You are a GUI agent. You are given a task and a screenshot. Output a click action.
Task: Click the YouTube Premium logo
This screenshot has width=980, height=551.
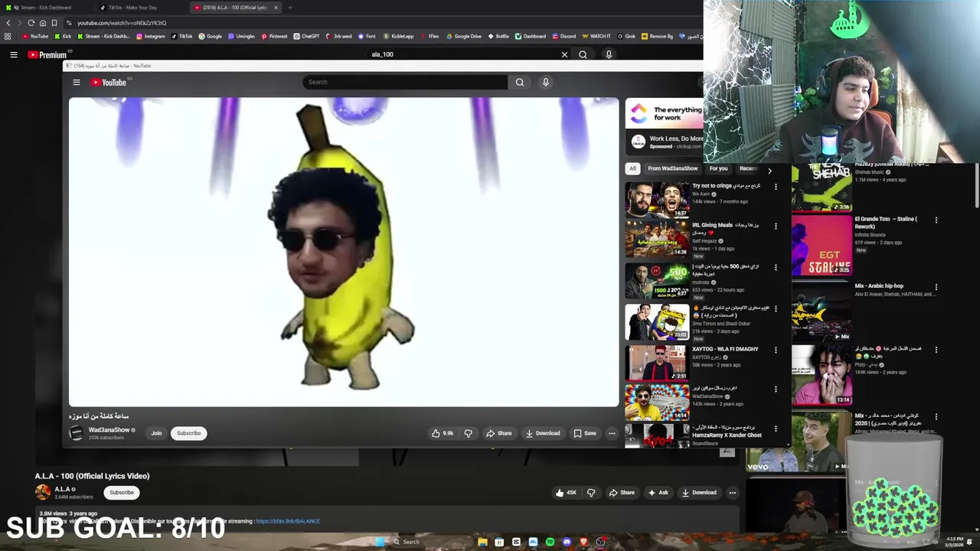coord(47,54)
